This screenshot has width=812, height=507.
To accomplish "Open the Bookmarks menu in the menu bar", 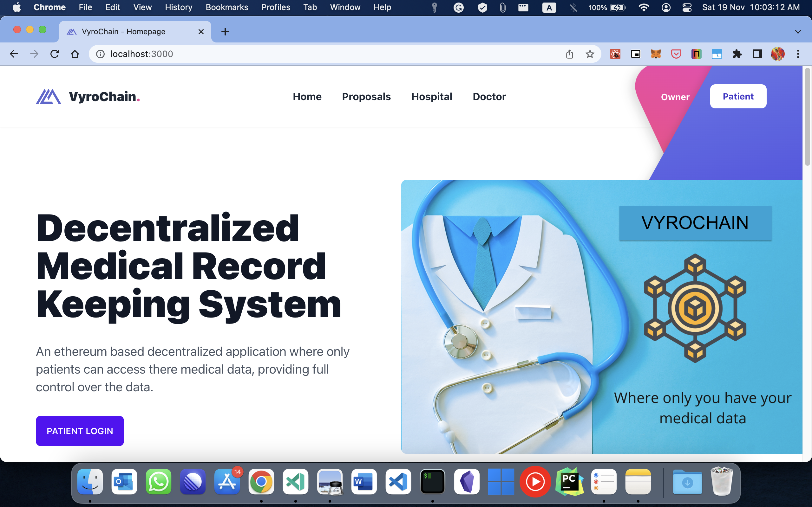I will tap(227, 7).
